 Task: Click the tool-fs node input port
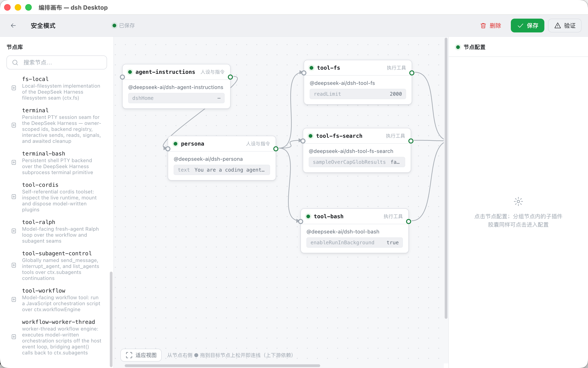coord(304,73)
